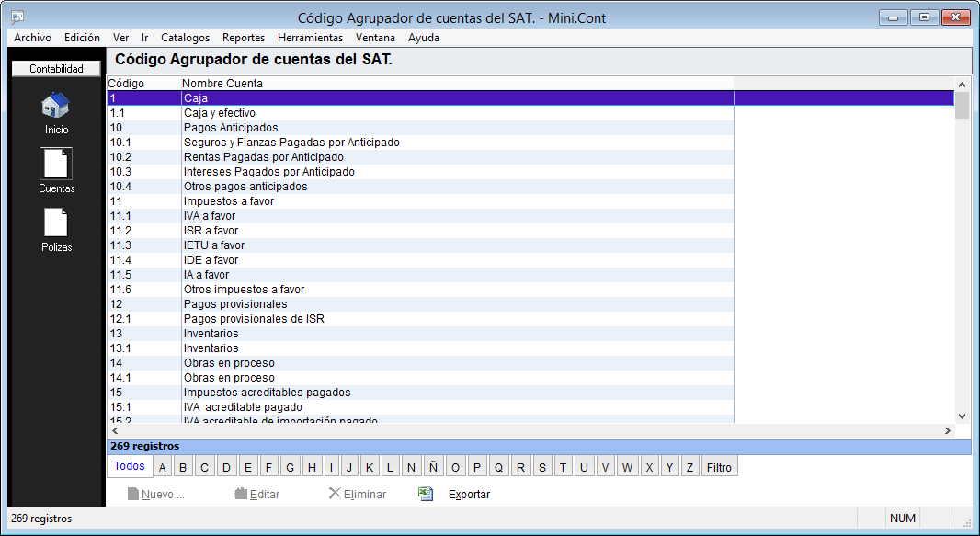Open the Herramientas menu
The width and height of the screenshot is (980, 536).
tap(310, 38)
